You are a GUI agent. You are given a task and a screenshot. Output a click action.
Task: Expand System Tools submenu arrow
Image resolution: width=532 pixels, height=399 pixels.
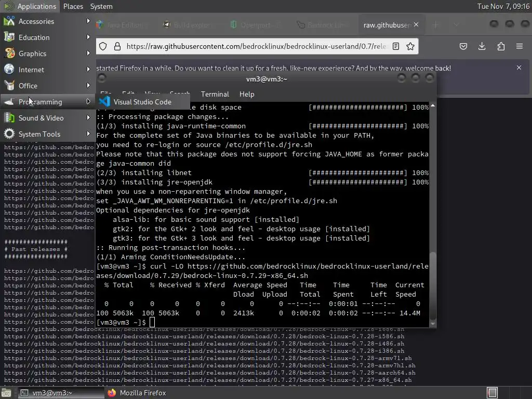pyautogui.click(x=88, y=134)
